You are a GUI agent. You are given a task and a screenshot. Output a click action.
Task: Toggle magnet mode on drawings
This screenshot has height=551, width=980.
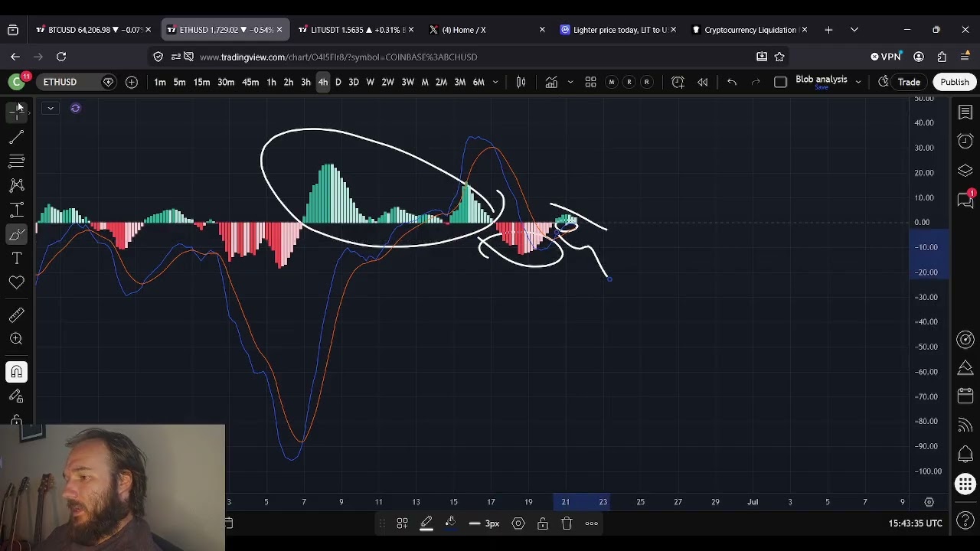pyautogui.click(x=16, y=372)
